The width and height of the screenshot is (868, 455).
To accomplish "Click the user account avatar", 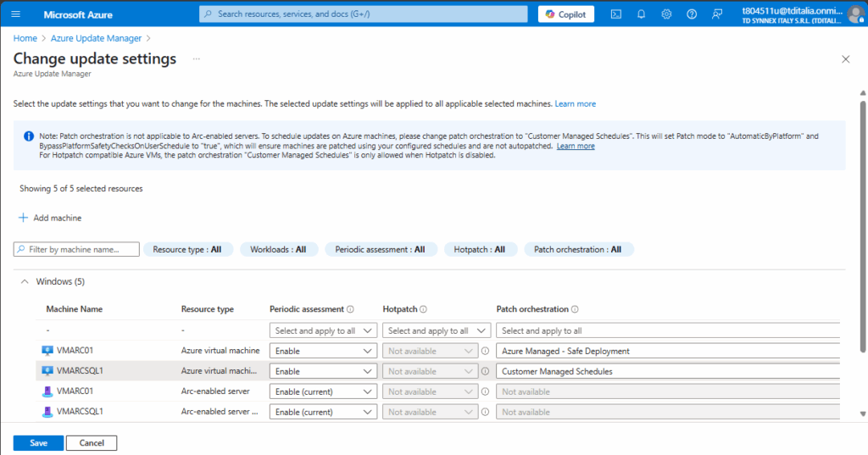I will (856, 14).
